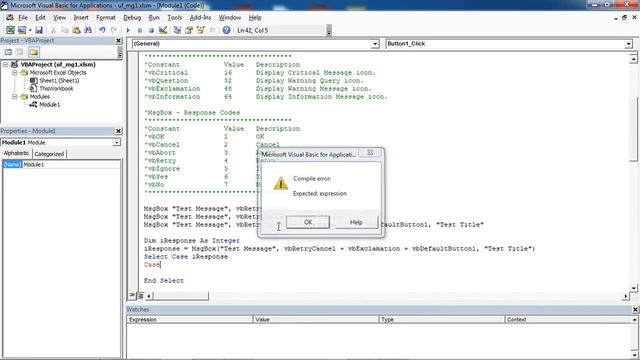Viewport: 640px width, 360px height.
Task: Toggle Folders in the Project panel
Action: click(34, 52)
